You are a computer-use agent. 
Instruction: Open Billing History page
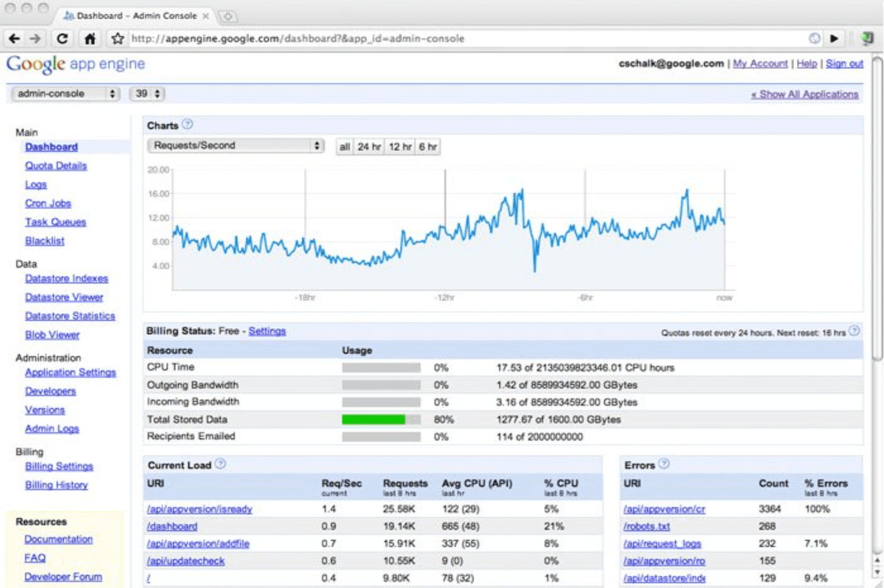(56, 485)
